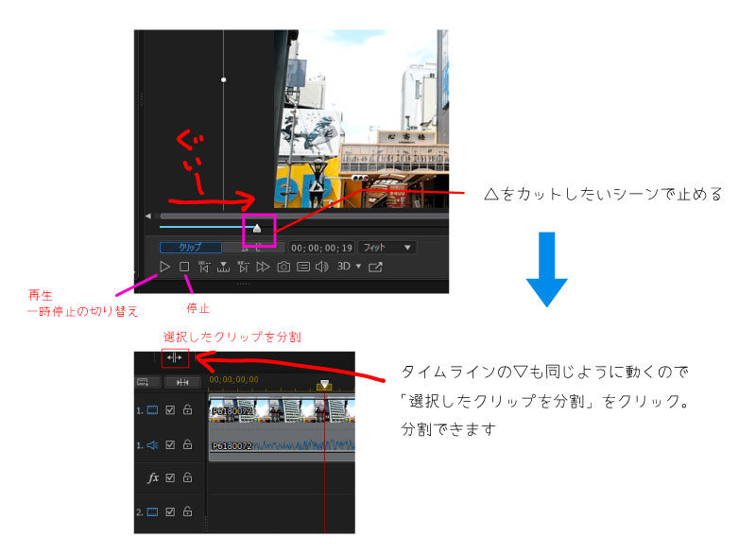The image size is (756, 555).
Task: Click the preview seek slider triangle handle
Action: (x=257, y=228)
